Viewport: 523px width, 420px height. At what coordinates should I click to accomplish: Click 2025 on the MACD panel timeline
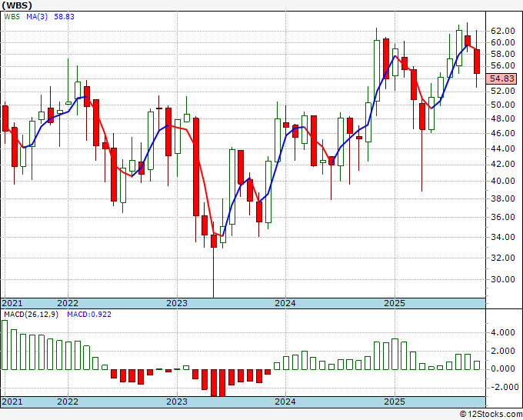(395, 402)
